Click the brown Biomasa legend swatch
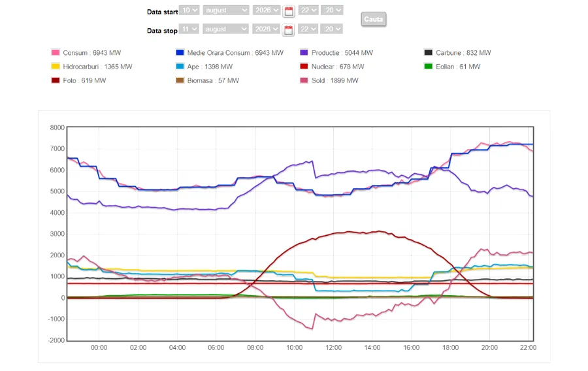The image size is (588, 371). tap(180, 80)
